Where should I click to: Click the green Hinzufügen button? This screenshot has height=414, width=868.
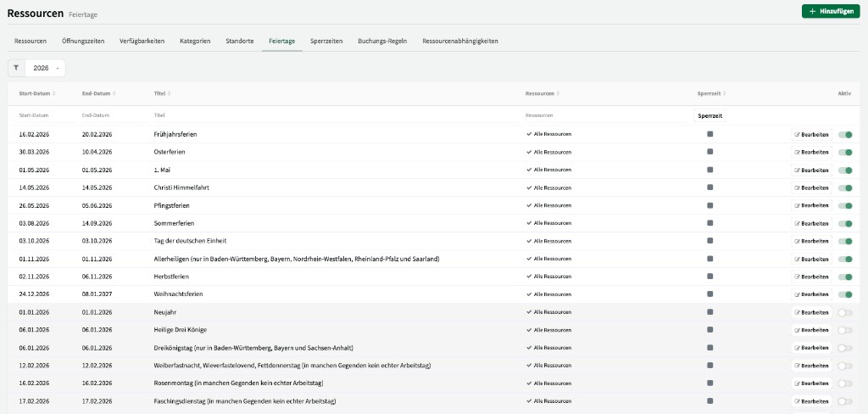(831, 11)
